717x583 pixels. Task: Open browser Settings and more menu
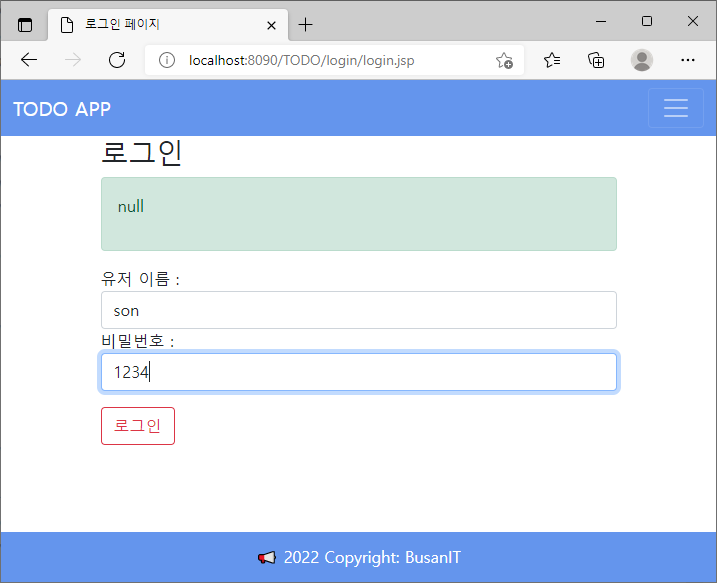tap(688, 60)
